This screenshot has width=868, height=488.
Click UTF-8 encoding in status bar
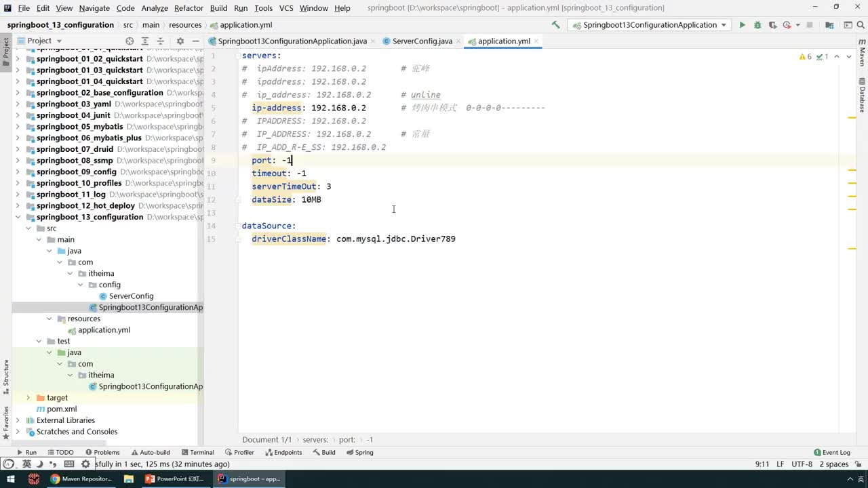point(802,464)
